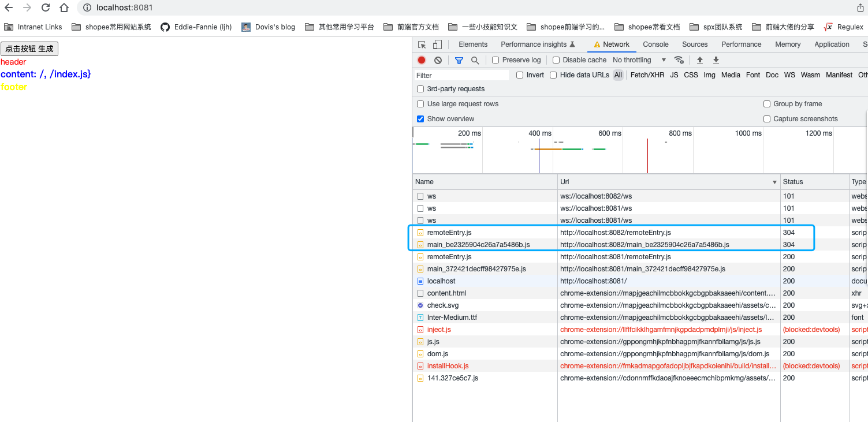Check Hide data URLs checkbox
The image size is (868, 422).
(x=553, y=75)
